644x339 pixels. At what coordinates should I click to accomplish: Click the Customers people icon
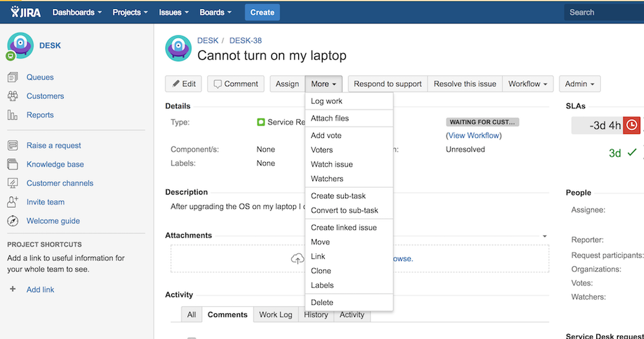coord(13,96)
